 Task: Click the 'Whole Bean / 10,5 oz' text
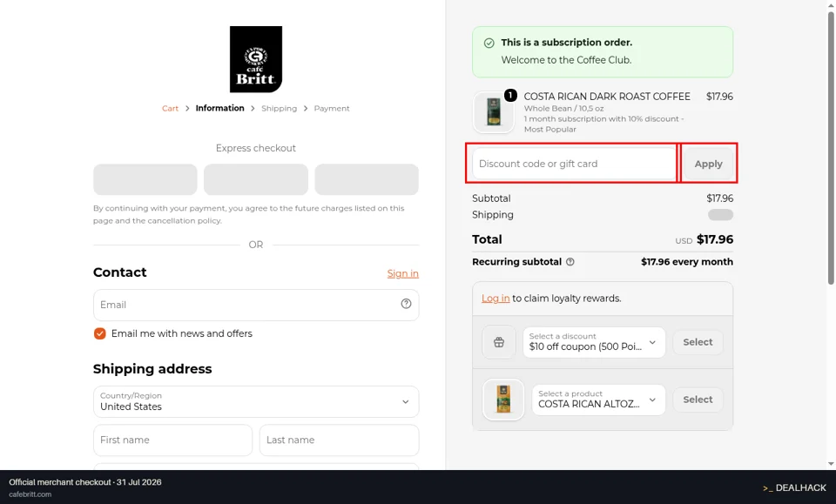pyautogui.click(x=563, y=108)
